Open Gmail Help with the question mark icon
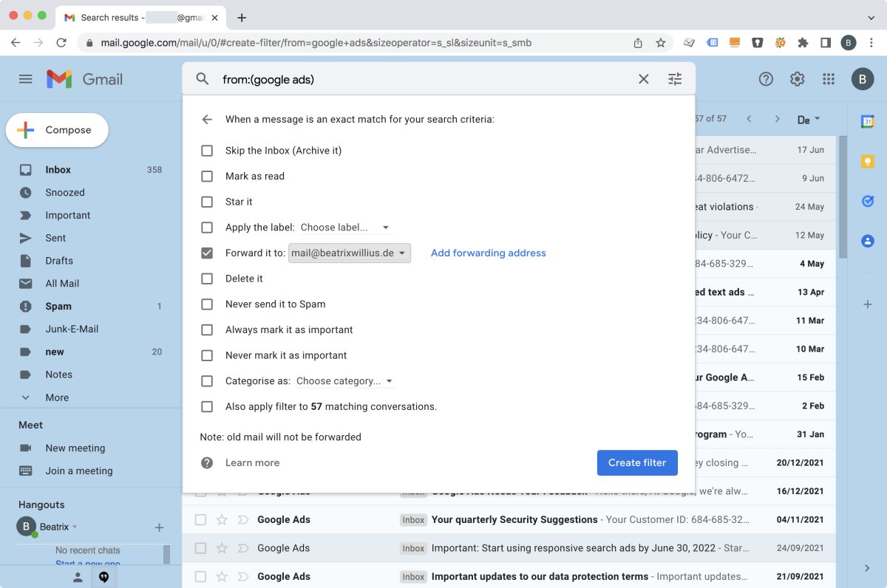 click(x=766, y=78)
